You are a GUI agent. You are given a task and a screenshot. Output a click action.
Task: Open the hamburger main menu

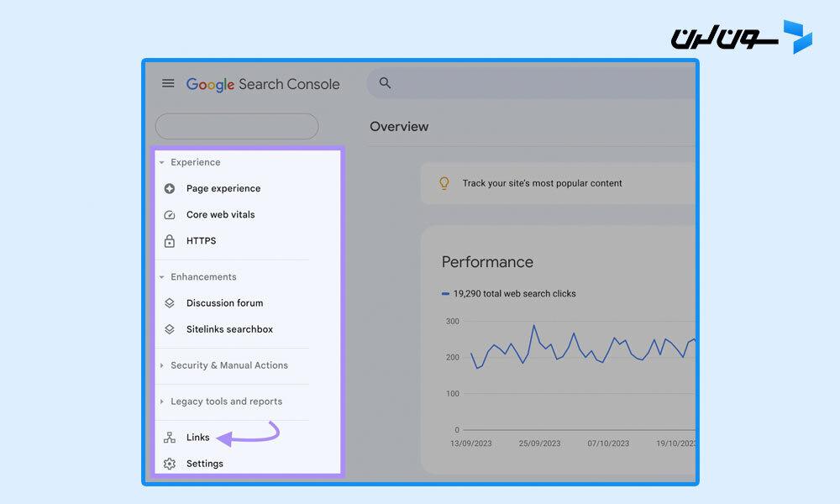[168, 83]
